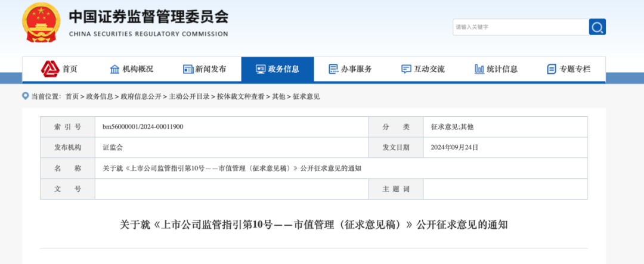Open the 办事服务 navigation tab
644x264 pixels.
pyautogui.click(x=351, y=69)
